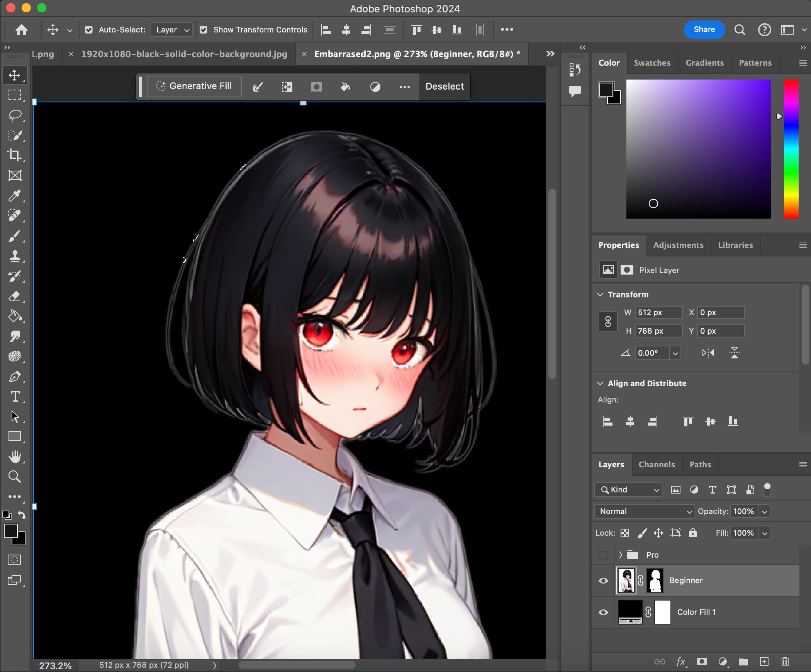Expand the Pro layer group

[x=620, y=555]
